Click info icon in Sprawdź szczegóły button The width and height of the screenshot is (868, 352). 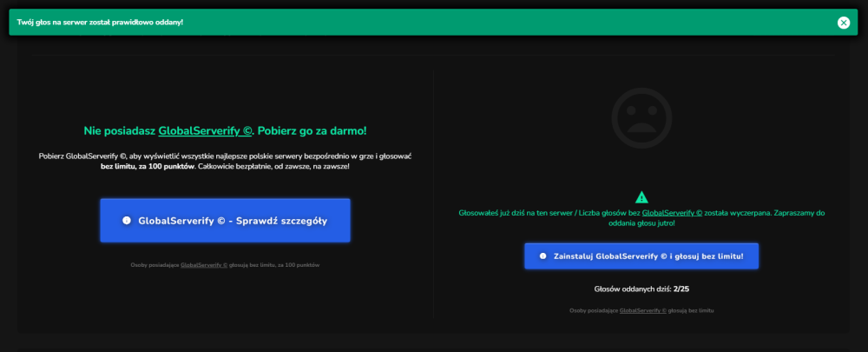[126, 221]
